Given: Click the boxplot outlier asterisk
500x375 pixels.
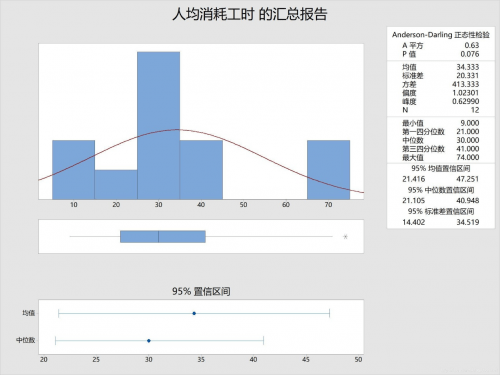Looking at the screenshot, I should 345,236.
